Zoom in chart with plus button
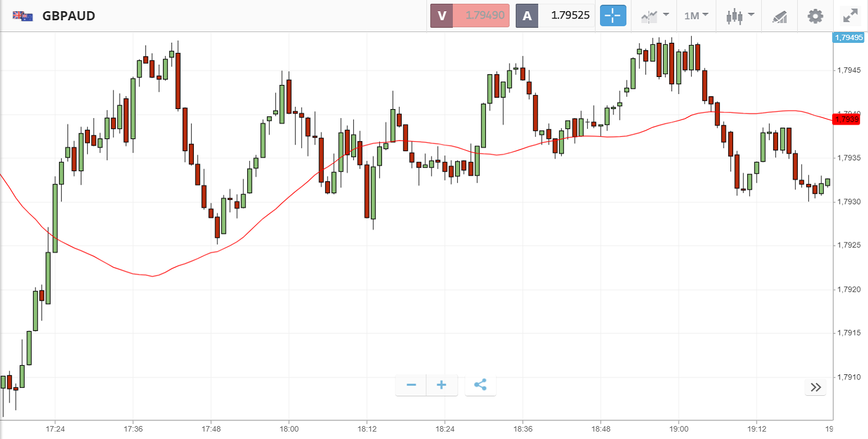Viewport: 868px width, 439px height. (442, 385)
